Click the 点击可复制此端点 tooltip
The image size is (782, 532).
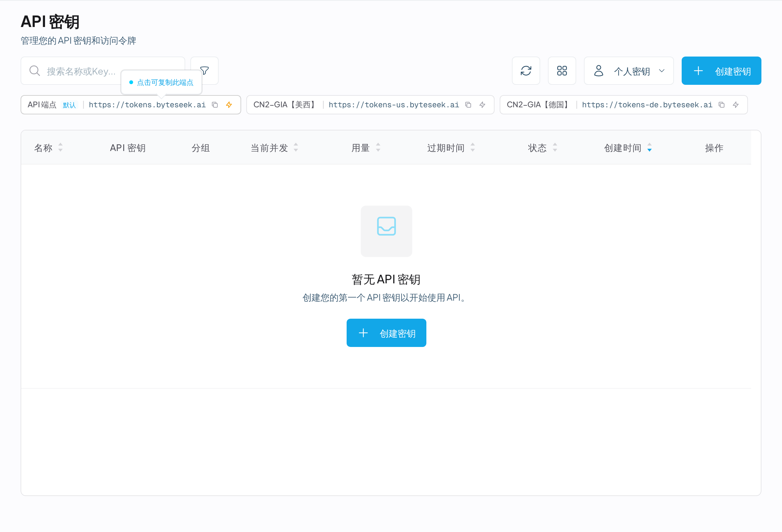coord(161,82)
